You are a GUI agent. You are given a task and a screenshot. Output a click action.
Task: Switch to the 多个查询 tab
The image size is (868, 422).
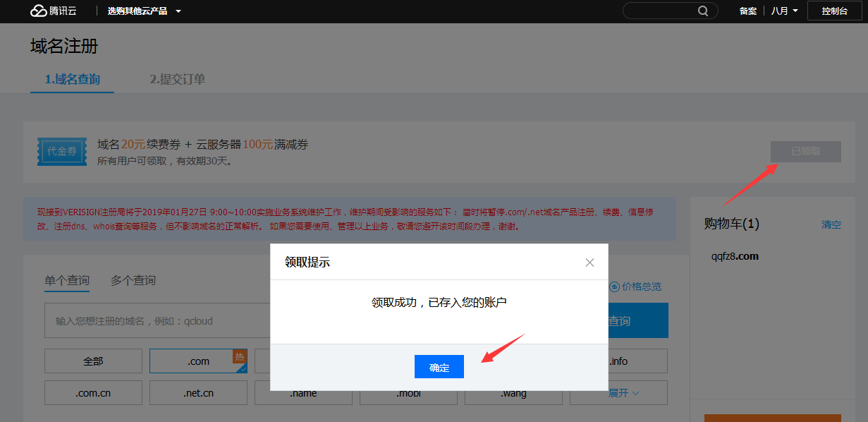click(x=133, y=280)
